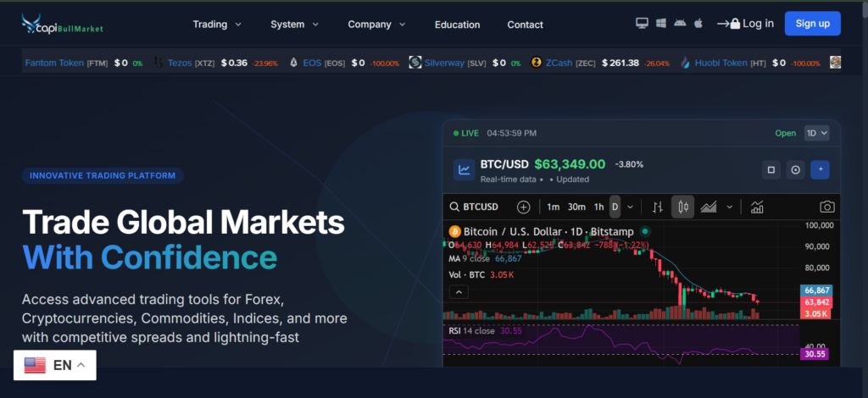Click the Android download icon
This screenshot has width=868, height=398.
click(x=679, y=23)
